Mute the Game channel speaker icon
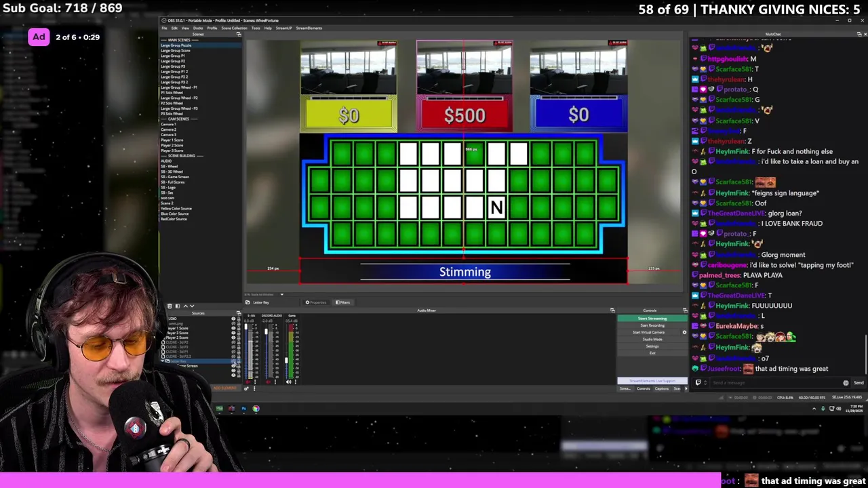Screen dimensions: 868x488 tap(288, 382)
